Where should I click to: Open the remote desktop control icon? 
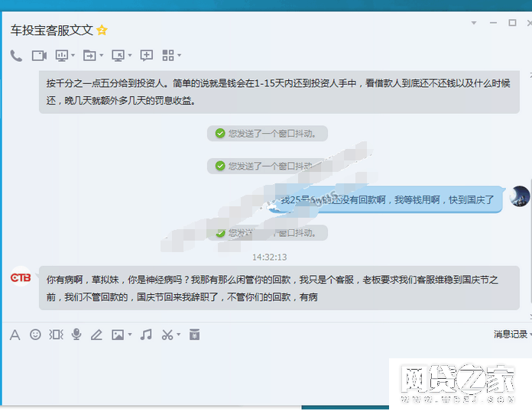[118, 56]
